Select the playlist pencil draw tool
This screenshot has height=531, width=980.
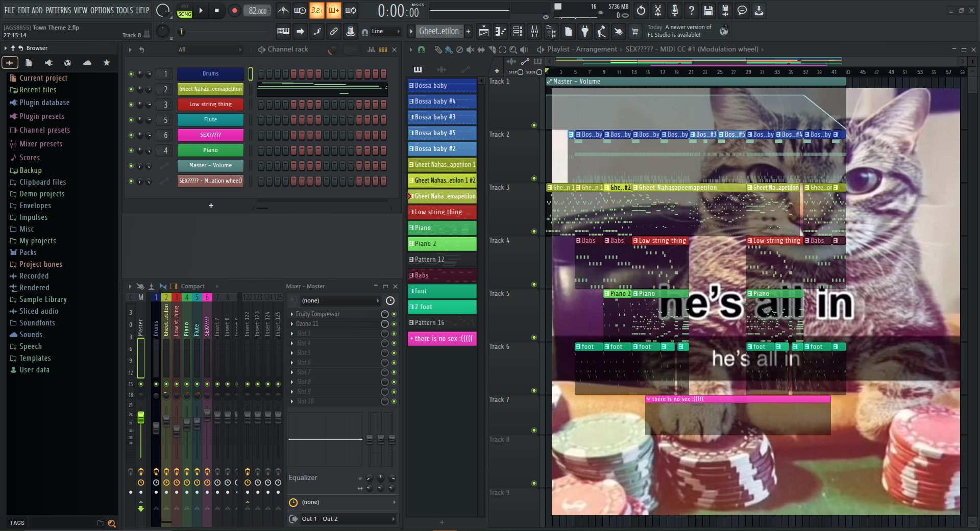438,49
